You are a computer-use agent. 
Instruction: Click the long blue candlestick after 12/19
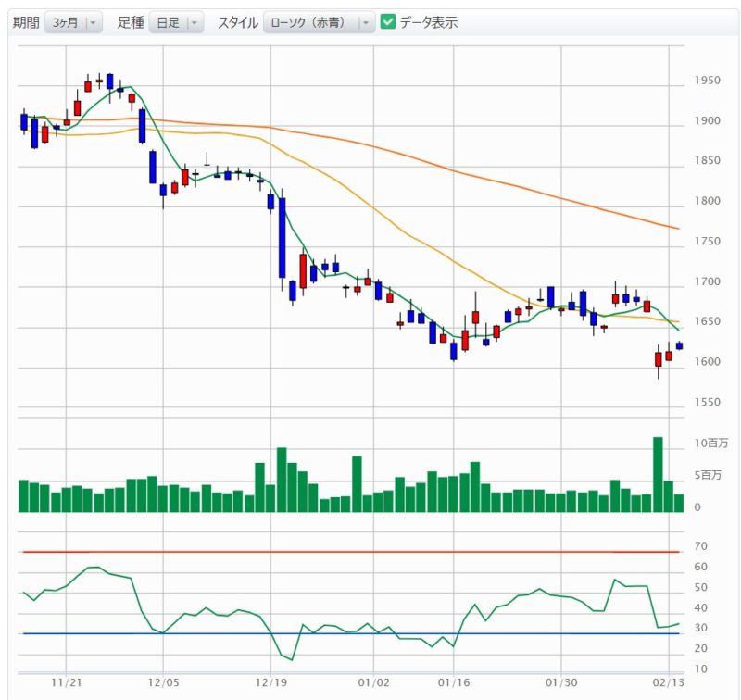coord(283,238)
